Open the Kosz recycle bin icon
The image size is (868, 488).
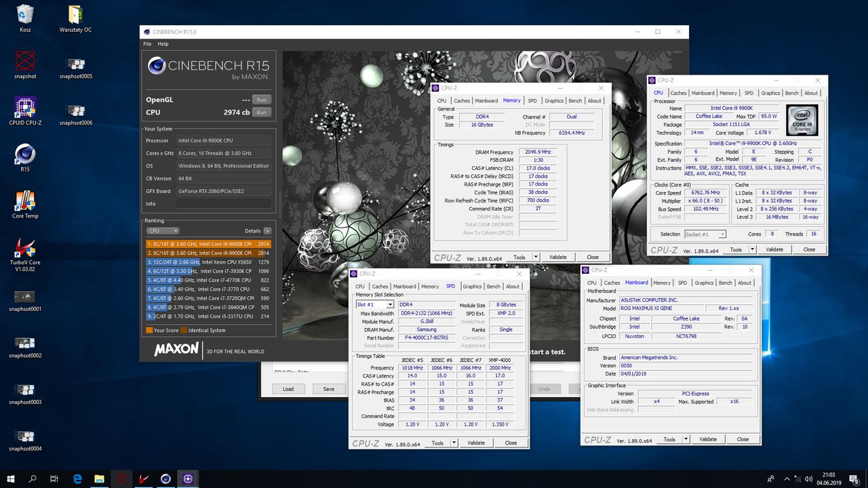click(25, 15)
